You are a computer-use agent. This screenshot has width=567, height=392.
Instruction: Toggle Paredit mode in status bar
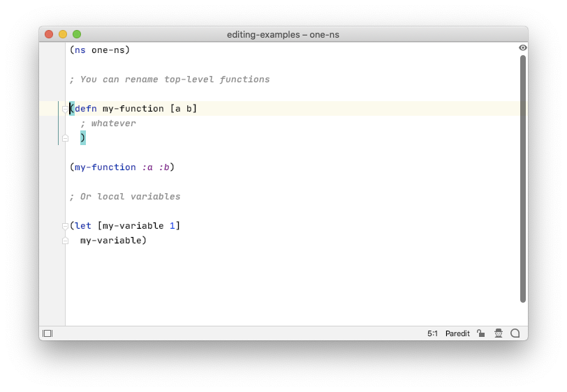[457, 333]
